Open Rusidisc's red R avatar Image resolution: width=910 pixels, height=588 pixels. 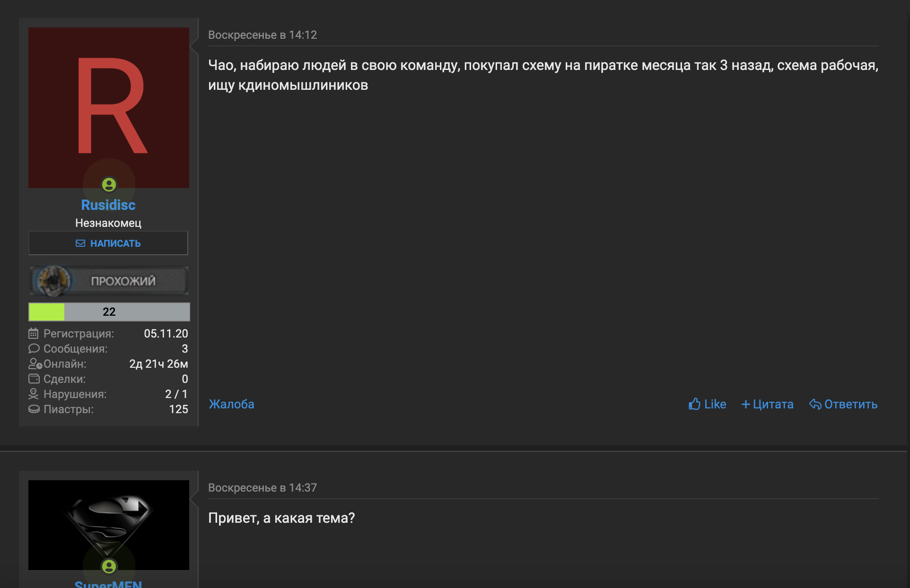pos(109,108)
